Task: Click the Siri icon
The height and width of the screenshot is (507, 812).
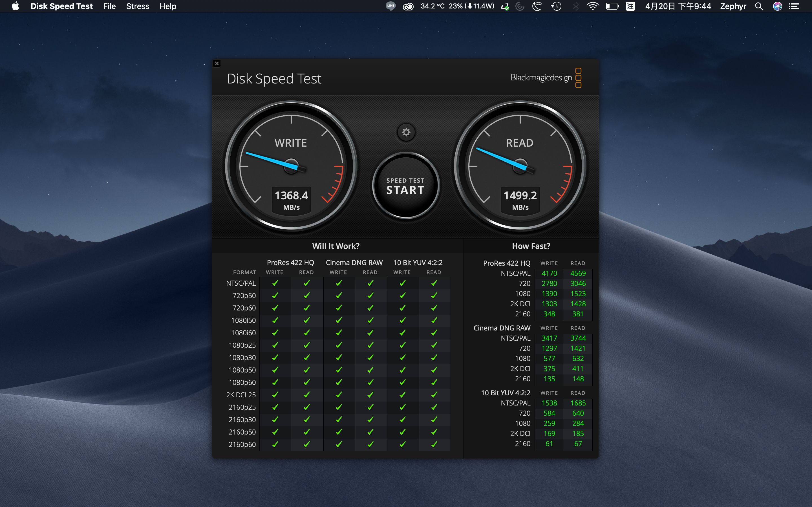Action: coord(778,6)
